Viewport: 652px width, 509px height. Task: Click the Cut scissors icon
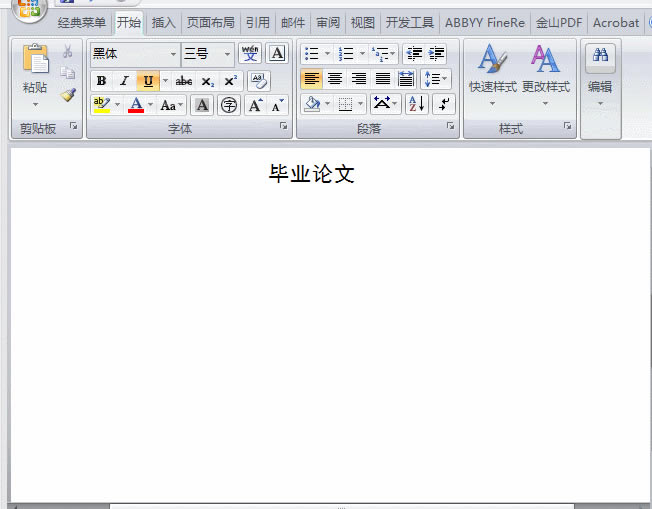pos(68,52)
